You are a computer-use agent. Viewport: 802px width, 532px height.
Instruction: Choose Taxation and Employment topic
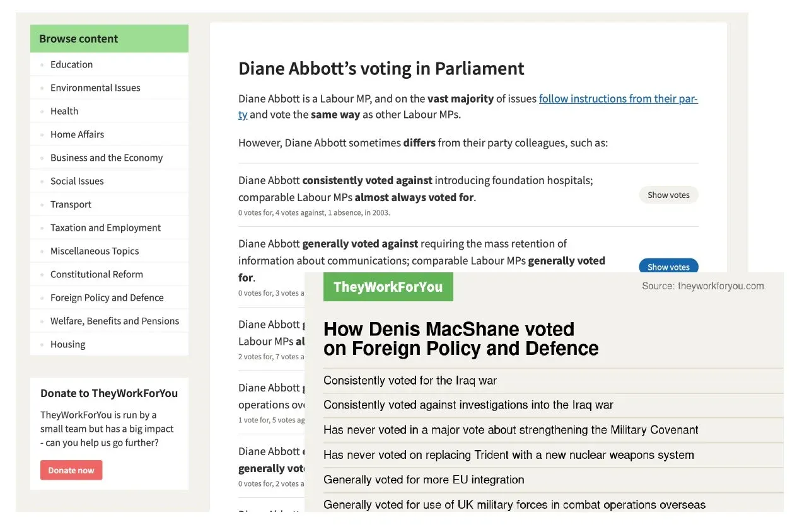(105, 228)
